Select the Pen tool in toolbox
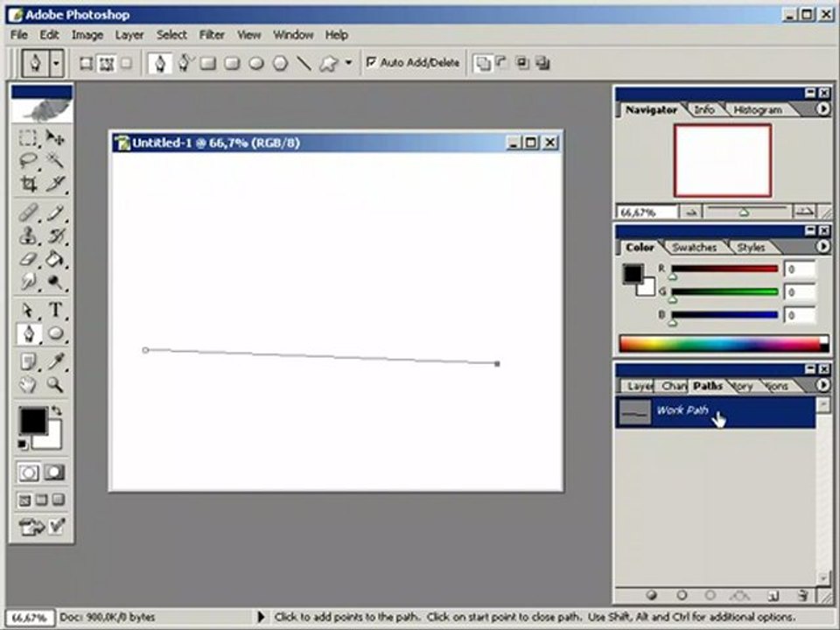840x630 pixels. pyautogui.click(x=28, y=333)
